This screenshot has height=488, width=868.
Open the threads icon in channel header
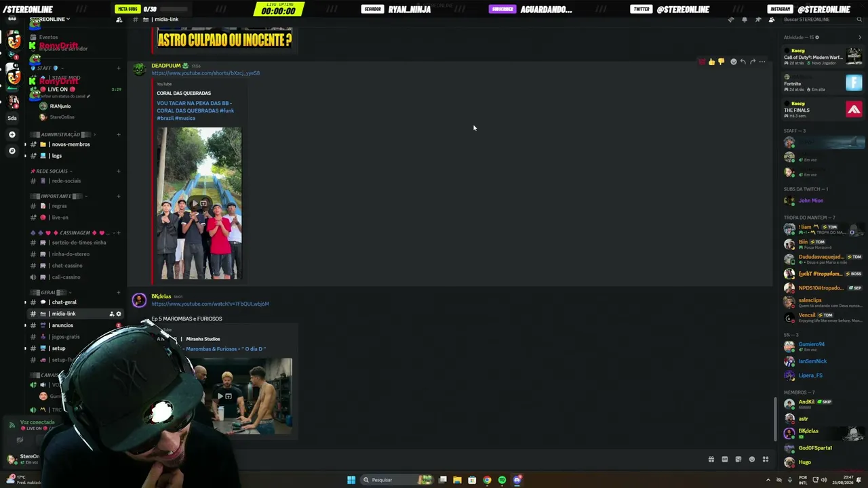point(730,20)
